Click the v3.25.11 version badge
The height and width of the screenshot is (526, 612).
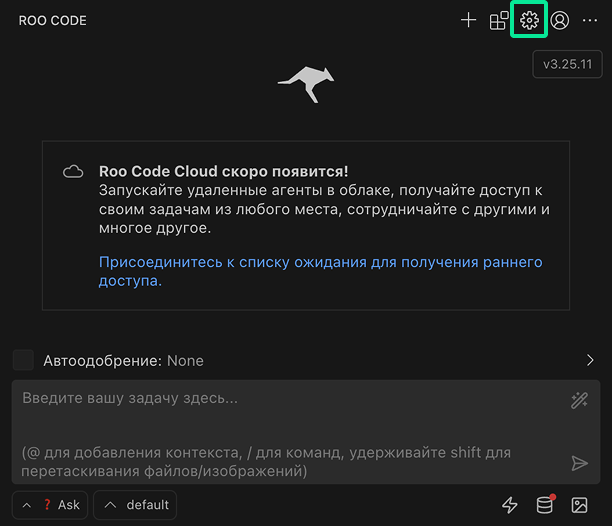click(x=566, y=63)
